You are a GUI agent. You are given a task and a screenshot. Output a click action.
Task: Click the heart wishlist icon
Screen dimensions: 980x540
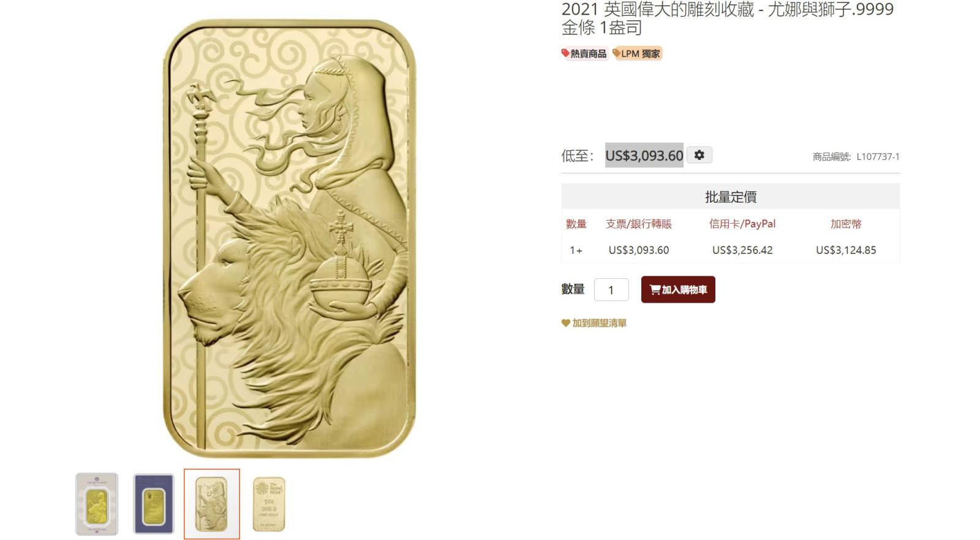point(565,323)
